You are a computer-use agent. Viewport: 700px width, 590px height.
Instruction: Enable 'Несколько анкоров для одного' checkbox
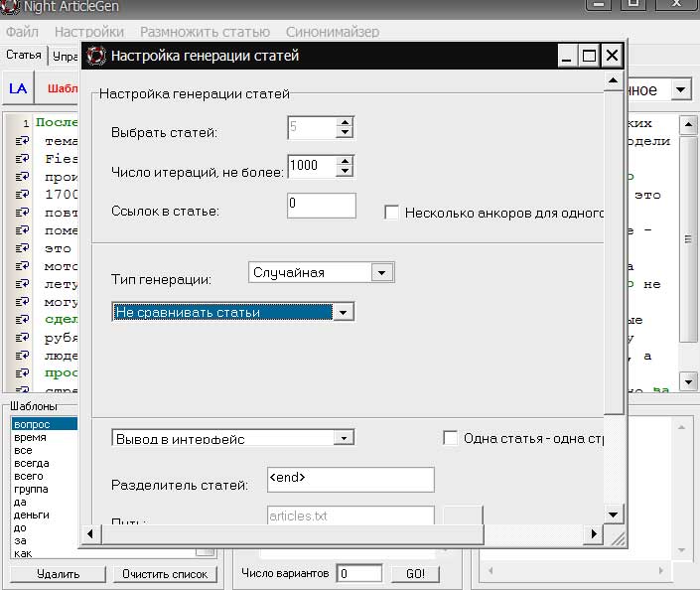coord(391,213)
